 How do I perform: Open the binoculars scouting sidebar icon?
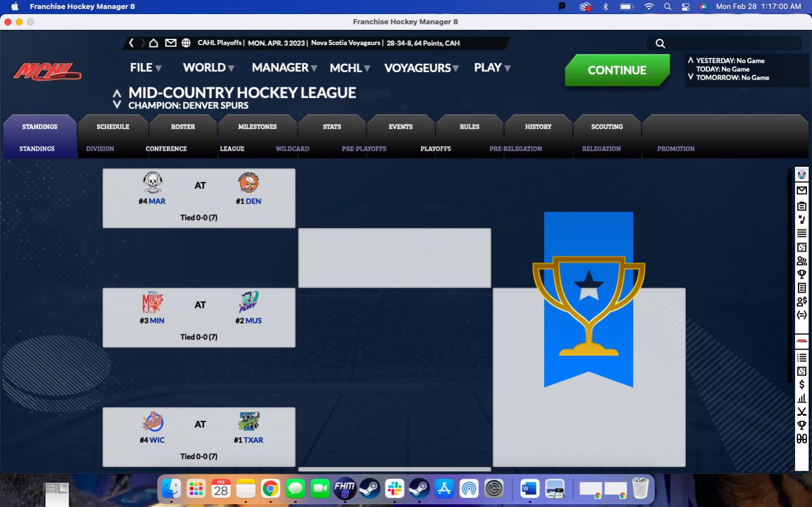tap(801, 439)
